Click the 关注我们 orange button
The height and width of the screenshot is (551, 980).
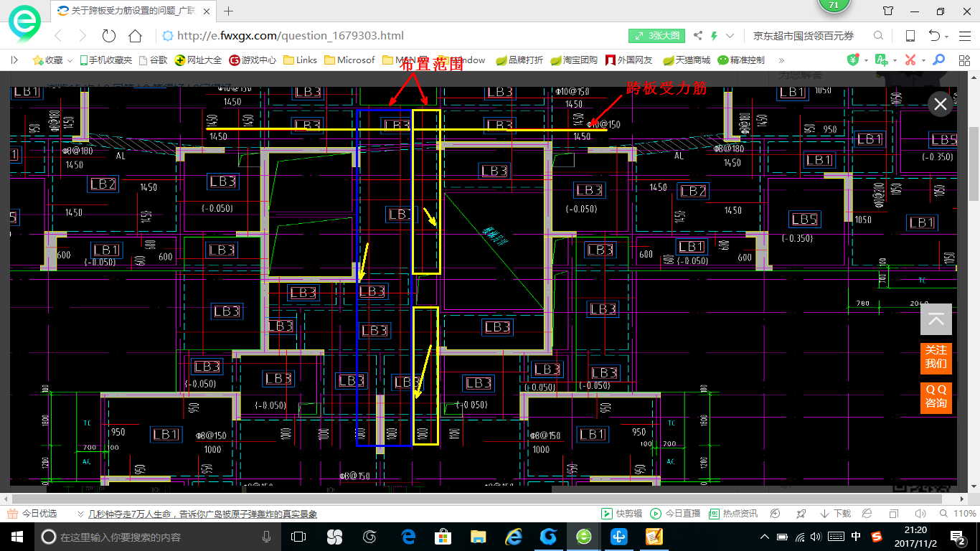click(x=936, y=357)
